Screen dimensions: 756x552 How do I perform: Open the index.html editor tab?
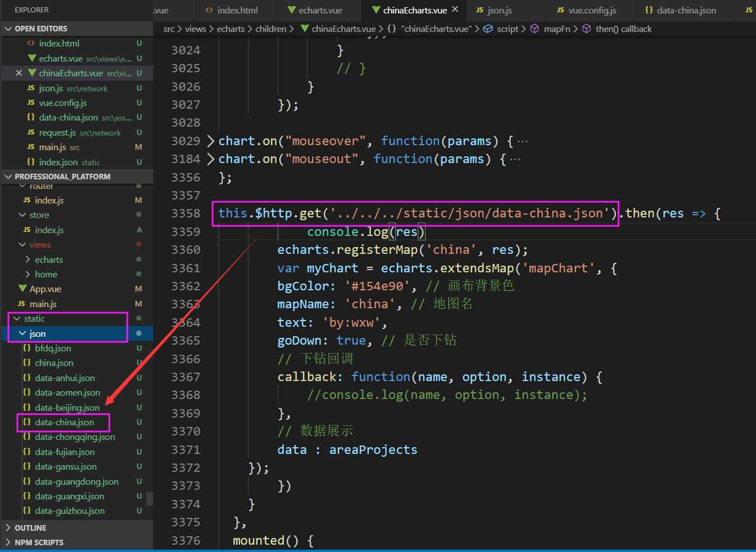pos(232,10)
